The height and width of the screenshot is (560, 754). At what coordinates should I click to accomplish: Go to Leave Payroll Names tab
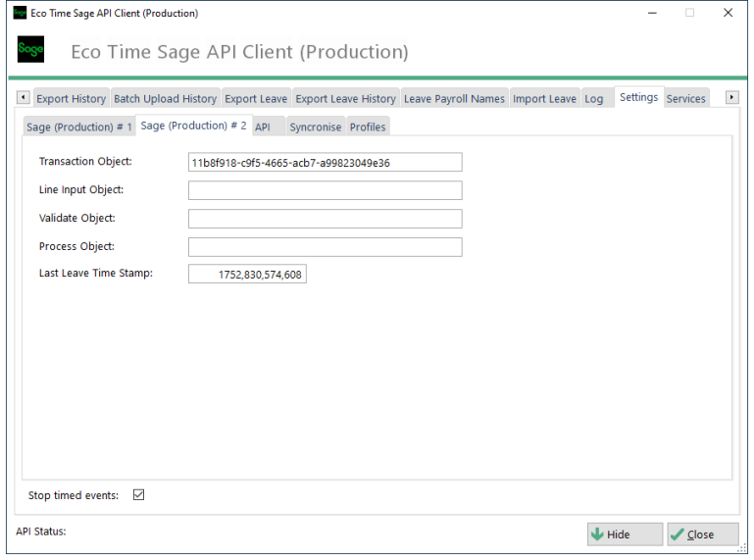(x=454, y=99)
